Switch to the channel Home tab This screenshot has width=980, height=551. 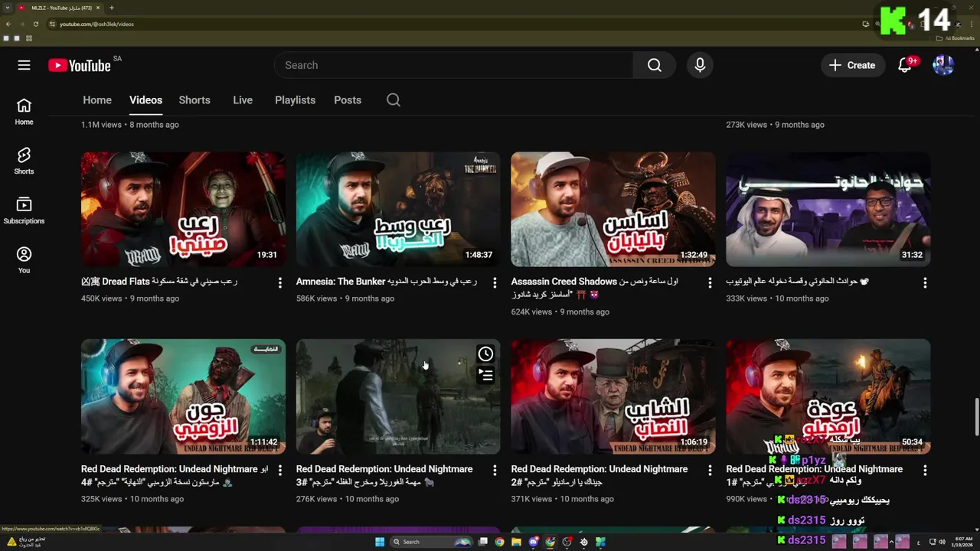97,100
